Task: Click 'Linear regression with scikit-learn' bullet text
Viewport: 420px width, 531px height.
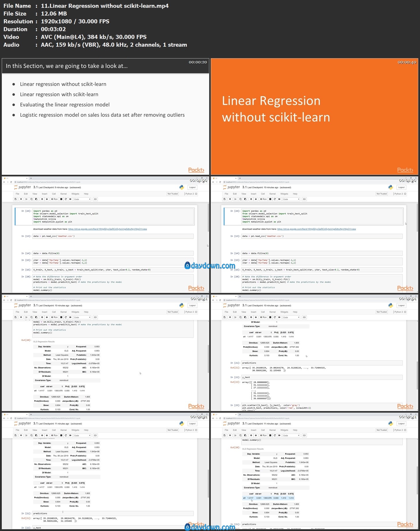Action: pyautogui.click(x=59, y=95)
